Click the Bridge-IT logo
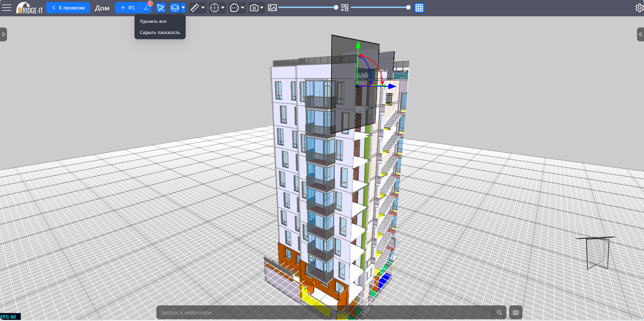Image resolution: width=644 pixels, height=321 pixels. coord(29,8)
